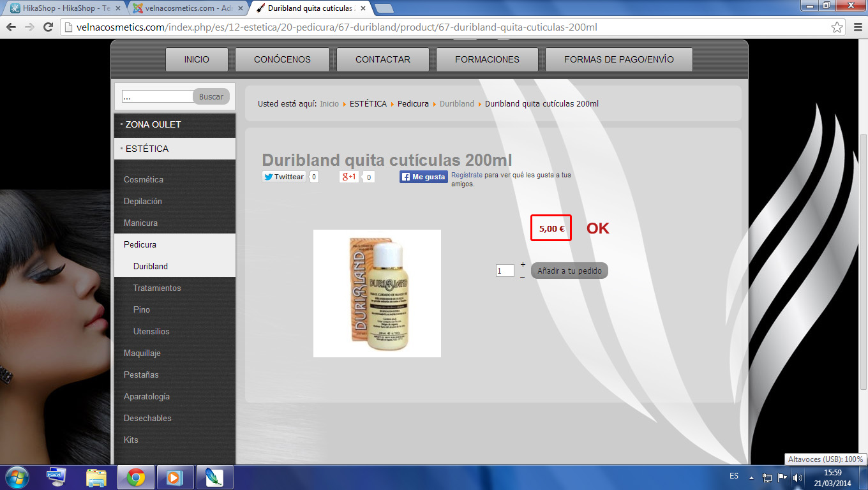Image resolution: width=868 pixels, height=490 pixels.
Task: Increase quantity with the plus sign
Action: coord(523,264)
